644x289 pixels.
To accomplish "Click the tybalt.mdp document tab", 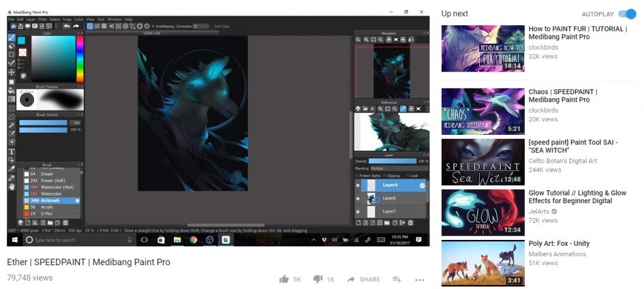I will coord(153,33).
